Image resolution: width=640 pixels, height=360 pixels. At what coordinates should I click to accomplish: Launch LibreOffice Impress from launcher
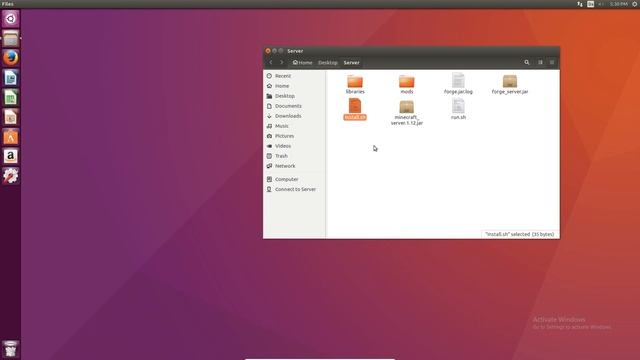[11, 117]
